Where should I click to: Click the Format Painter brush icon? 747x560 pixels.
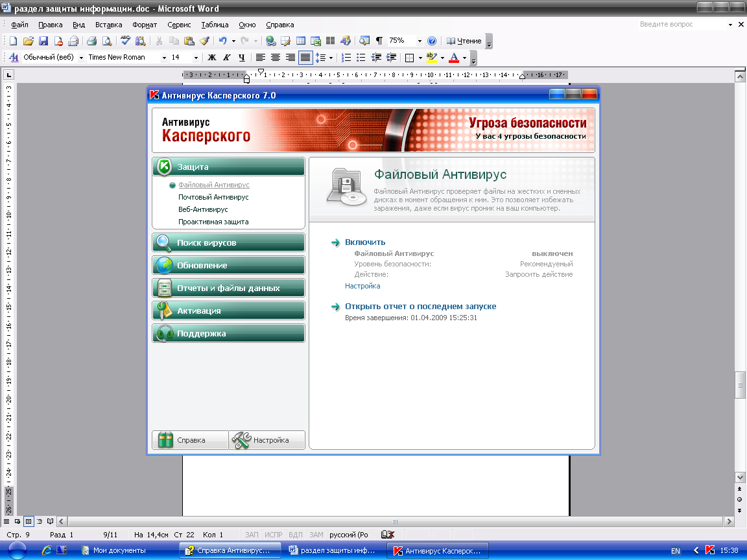click(204, 41)
